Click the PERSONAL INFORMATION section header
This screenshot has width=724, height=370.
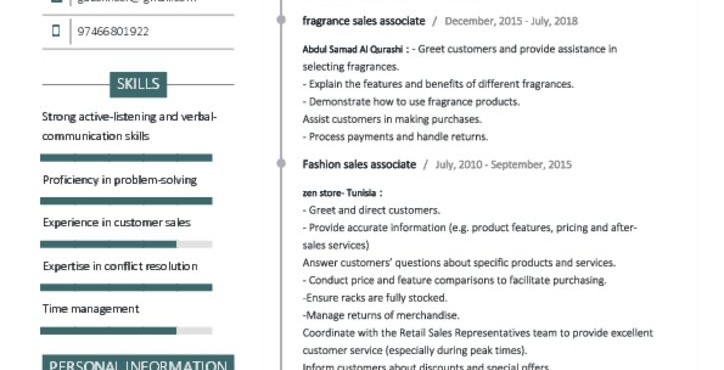(x=138, y=363)
